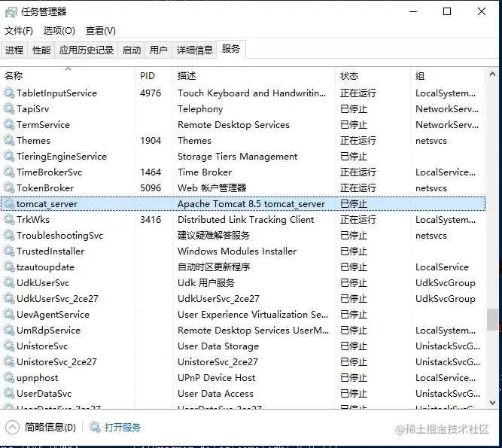Click 建议疑难解答服务 description cell
Viewport: 502px width, 448px height.
coord(214,236)
